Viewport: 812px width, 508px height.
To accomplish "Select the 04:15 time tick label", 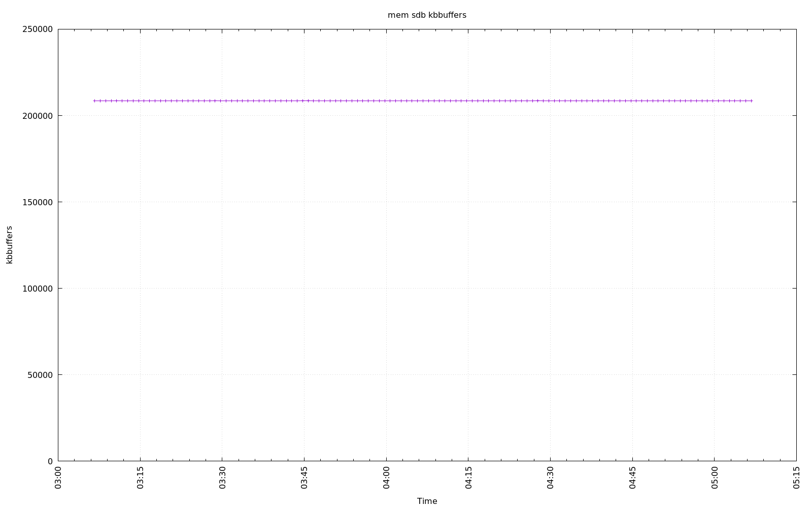I will coord(468,479).
